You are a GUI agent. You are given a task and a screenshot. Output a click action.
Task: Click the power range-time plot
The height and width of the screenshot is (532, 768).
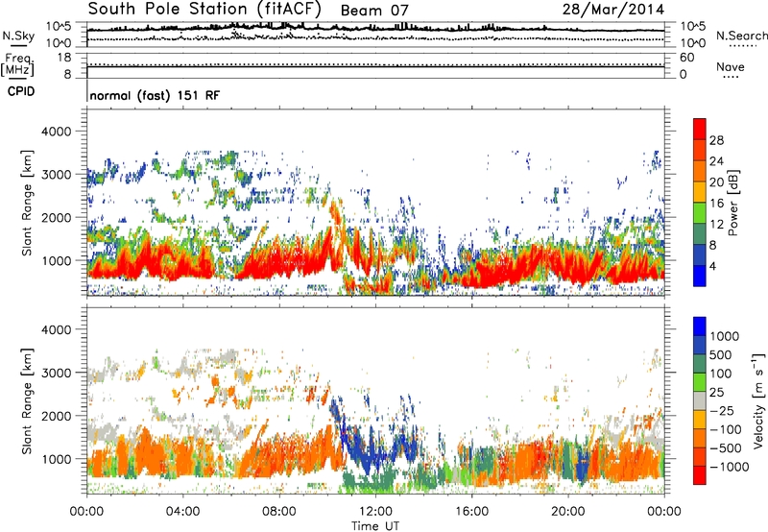[x=375, y=203]
